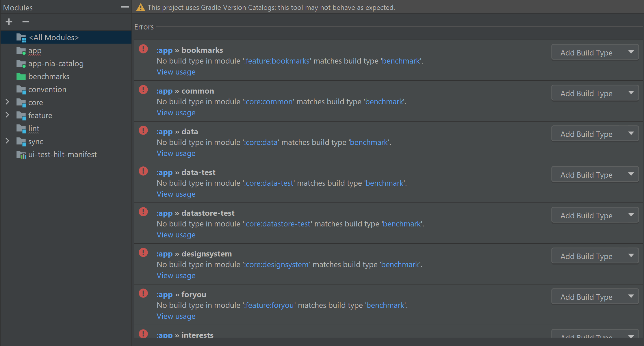
Task: Select the lint module
Action: click(x=34, y=128)
